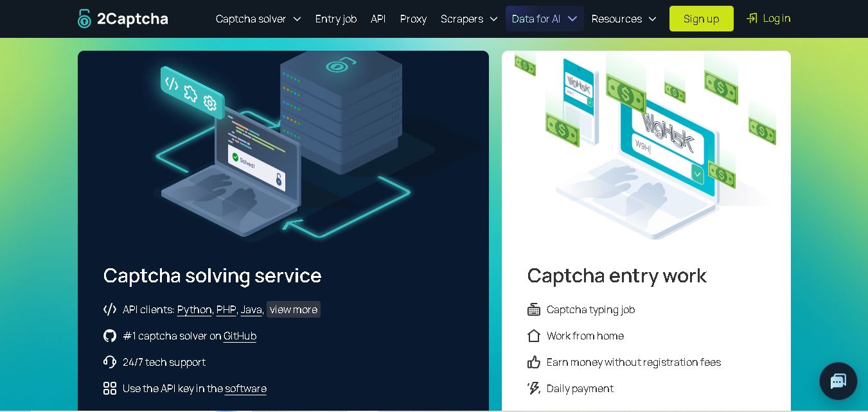Click the headset icon for tech support
Viewport: 868px width, 412px height.
click(110, 362)
